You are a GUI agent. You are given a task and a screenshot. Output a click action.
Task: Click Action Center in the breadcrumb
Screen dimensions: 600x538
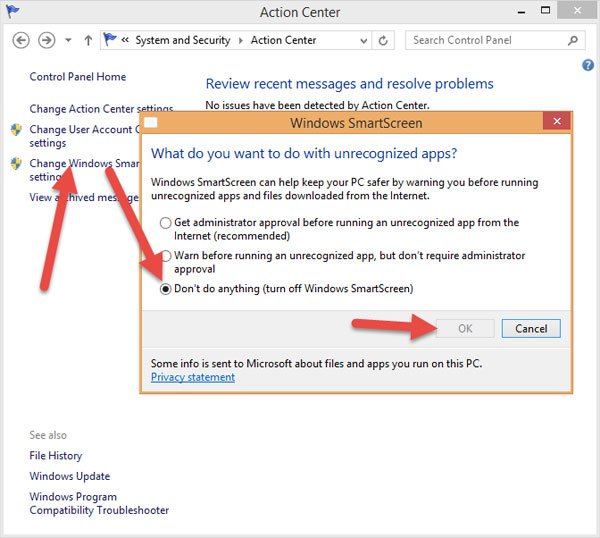284,40
